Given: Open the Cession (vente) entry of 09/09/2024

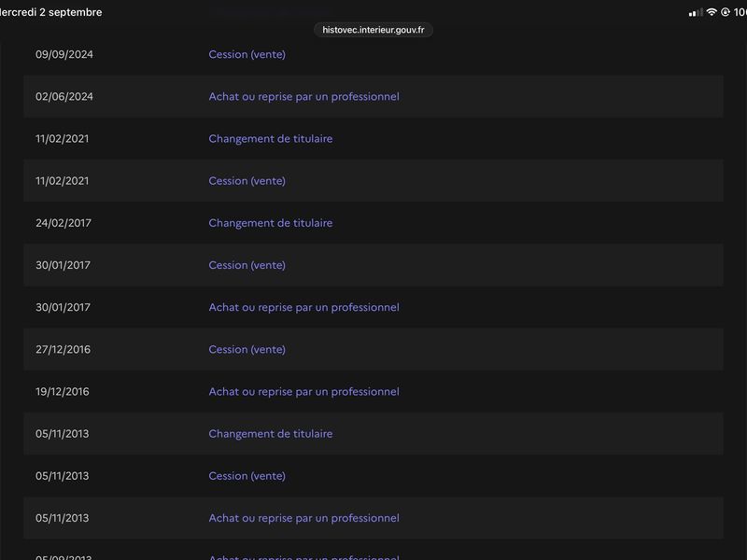Looking at the screenshot, I should [x=247, y=54].
